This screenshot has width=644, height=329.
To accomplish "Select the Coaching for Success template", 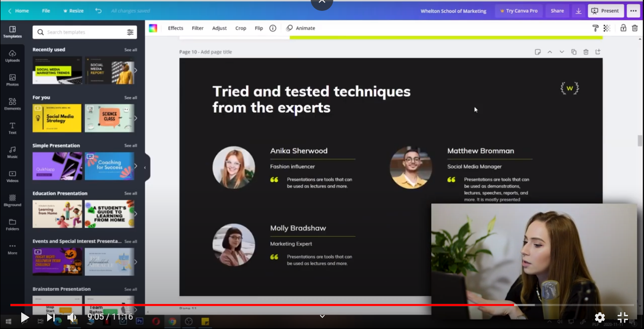I will pos(109,166).
